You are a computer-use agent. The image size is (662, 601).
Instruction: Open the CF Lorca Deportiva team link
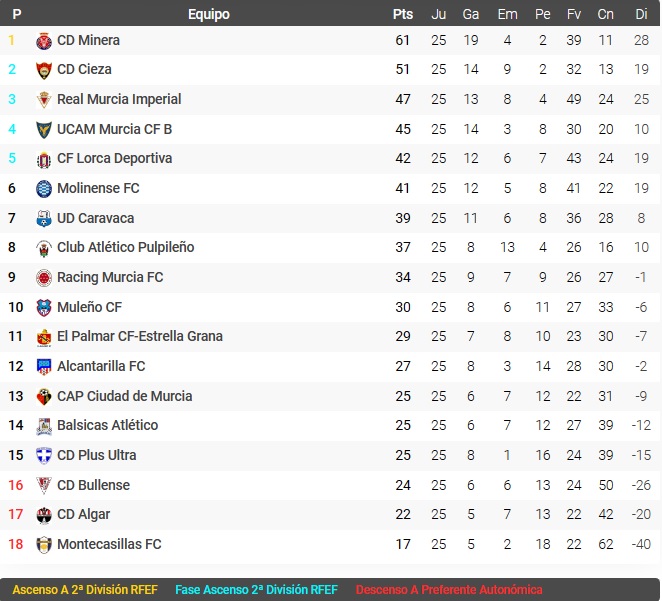114,158
